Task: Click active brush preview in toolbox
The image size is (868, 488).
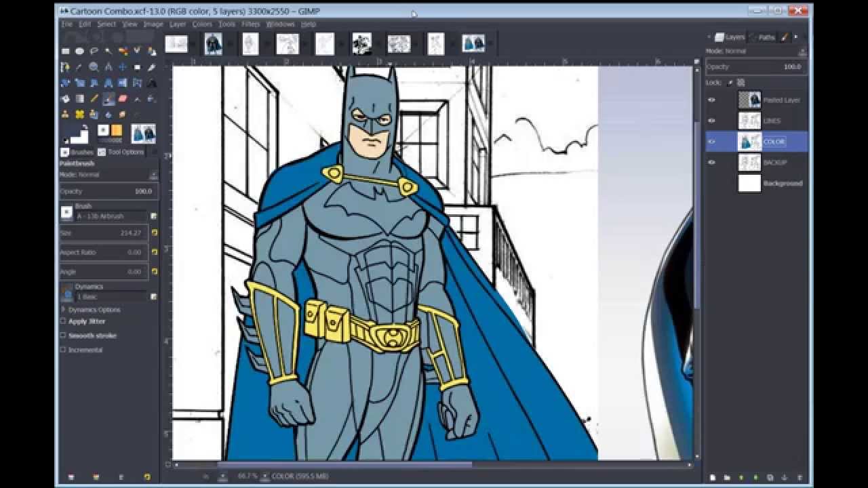Action: (104, 130)
